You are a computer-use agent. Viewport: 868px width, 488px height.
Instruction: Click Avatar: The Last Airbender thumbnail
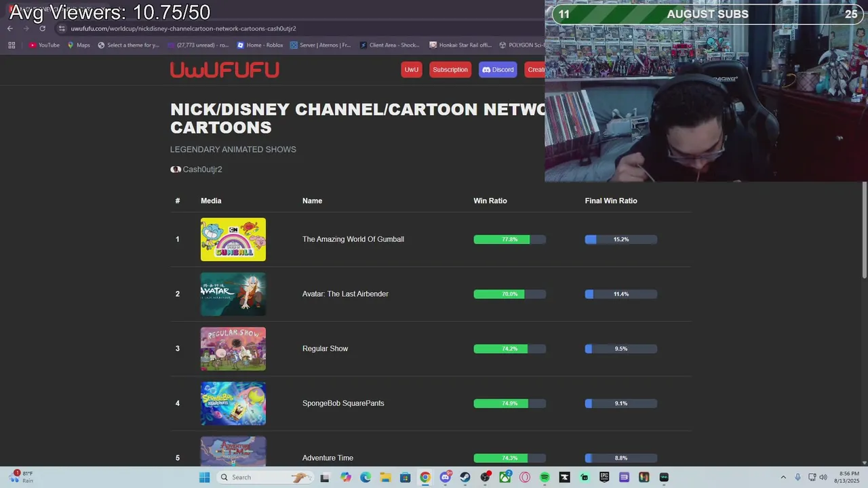(233, 294)
